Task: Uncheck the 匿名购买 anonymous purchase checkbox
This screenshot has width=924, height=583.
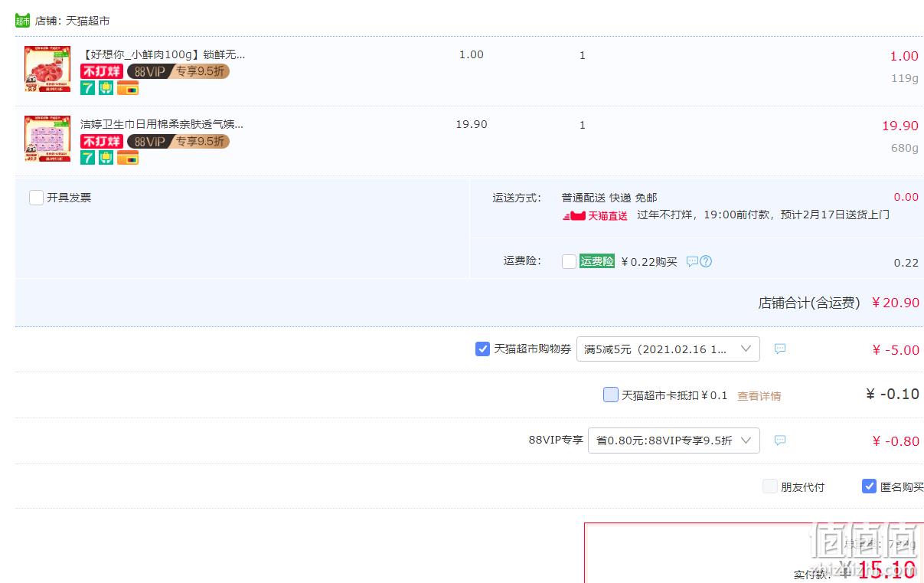Action: [x=869, y=486]
